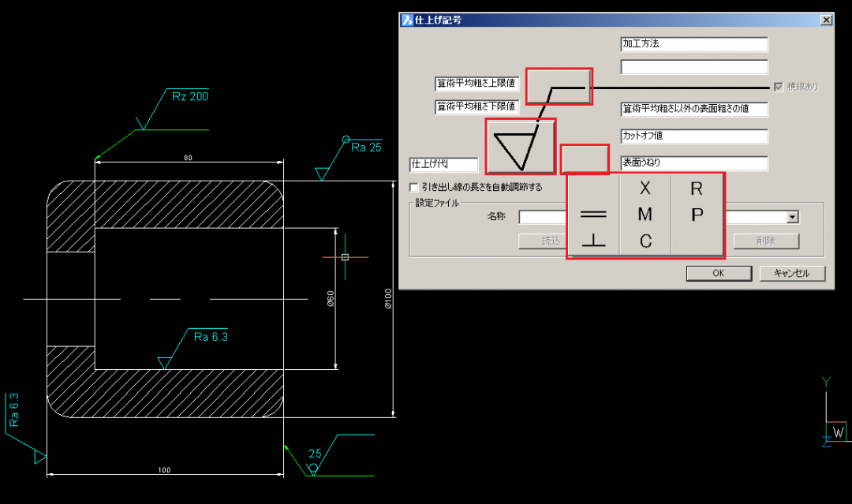The image size is (852, 504).
Task: Click the 仕上げ記号 dialog title bar
Action: coord(616,20)
